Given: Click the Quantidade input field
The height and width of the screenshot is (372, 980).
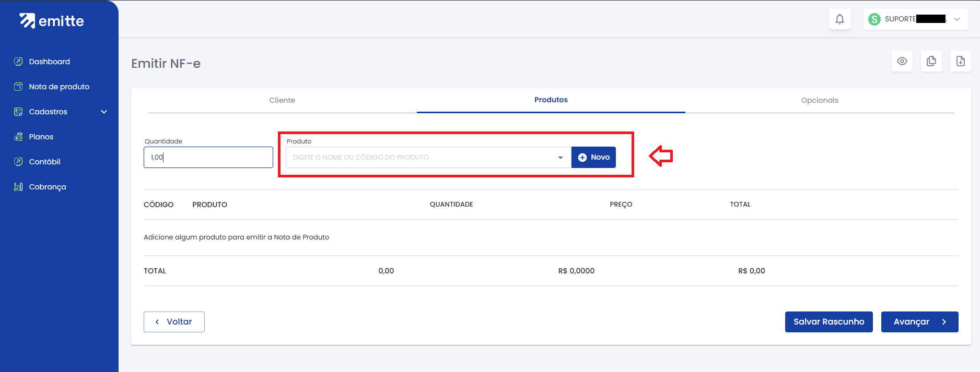Looking at the screenshot, I should [208, 158].
